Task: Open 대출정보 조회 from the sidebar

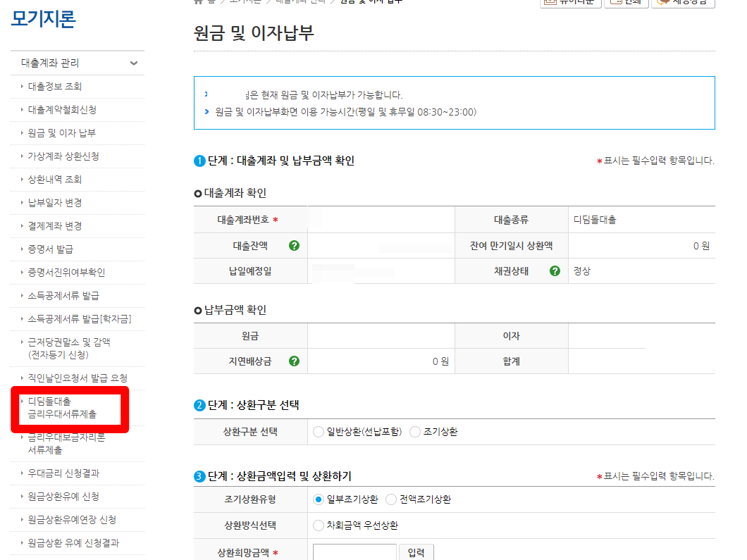Action: 54,87
